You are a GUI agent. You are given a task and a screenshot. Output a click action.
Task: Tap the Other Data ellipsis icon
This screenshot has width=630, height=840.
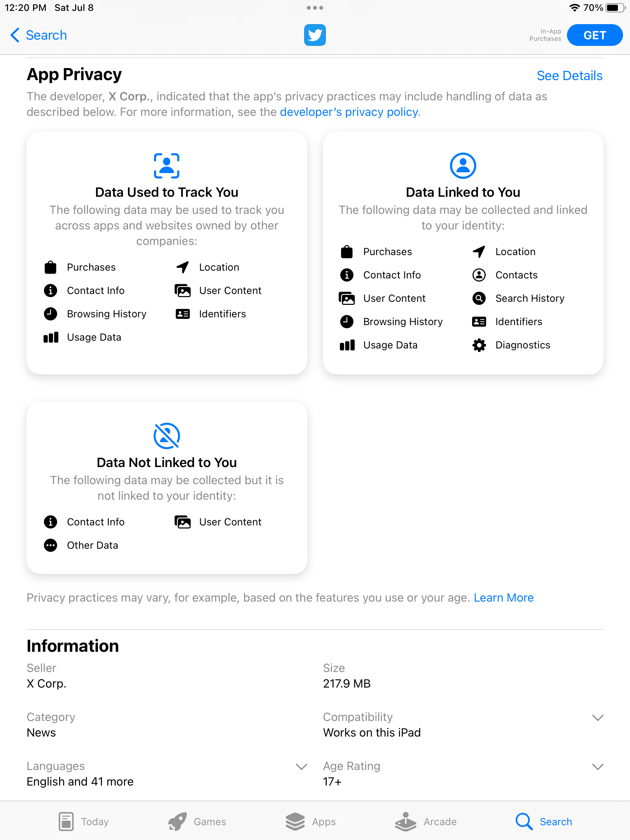[51, 545]
